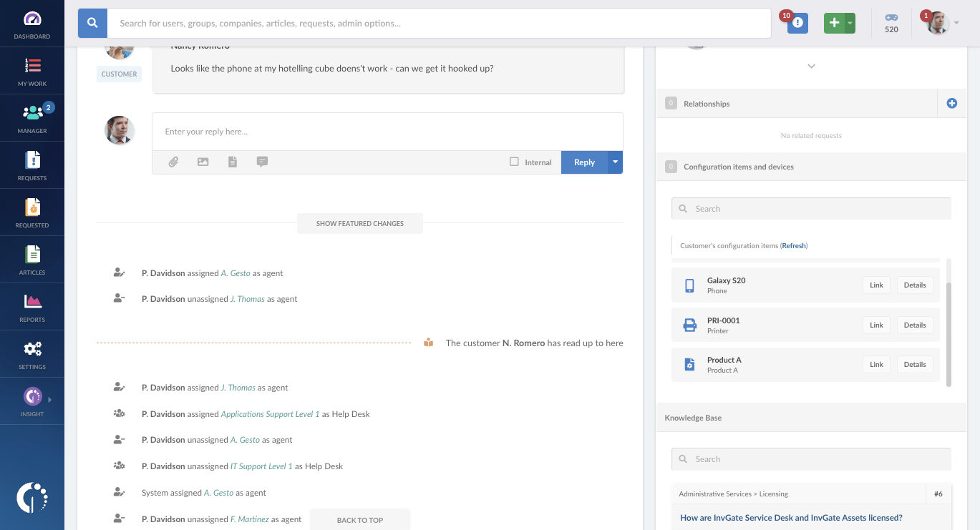Click the search magnifier button in top bar

pyautogui.click(x=92, y=23)
